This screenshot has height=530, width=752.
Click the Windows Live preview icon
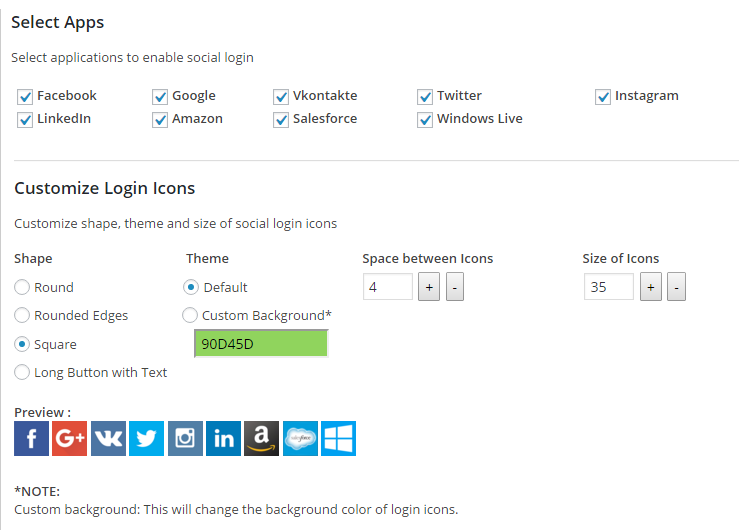point(339,439)
